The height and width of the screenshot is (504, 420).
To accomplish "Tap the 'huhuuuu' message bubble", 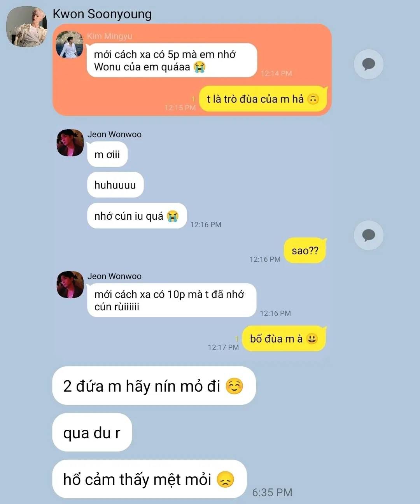I will [115, 185].
